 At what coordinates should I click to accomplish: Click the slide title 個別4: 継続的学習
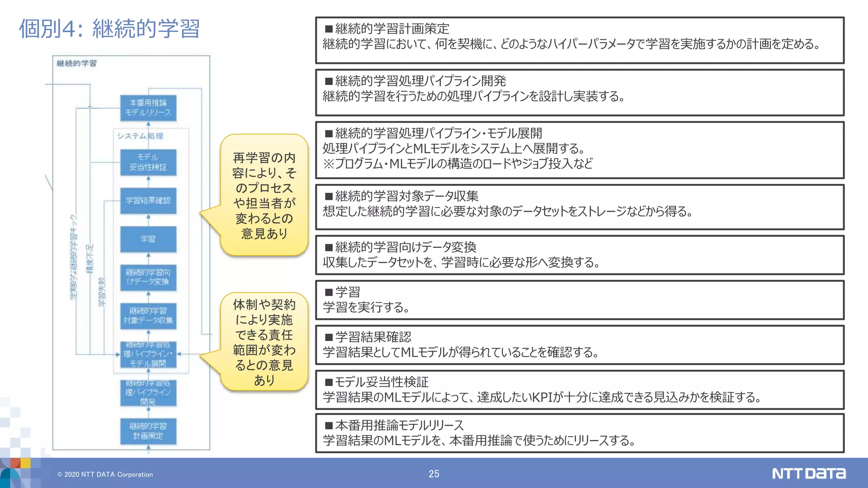[x=109, y=29]
